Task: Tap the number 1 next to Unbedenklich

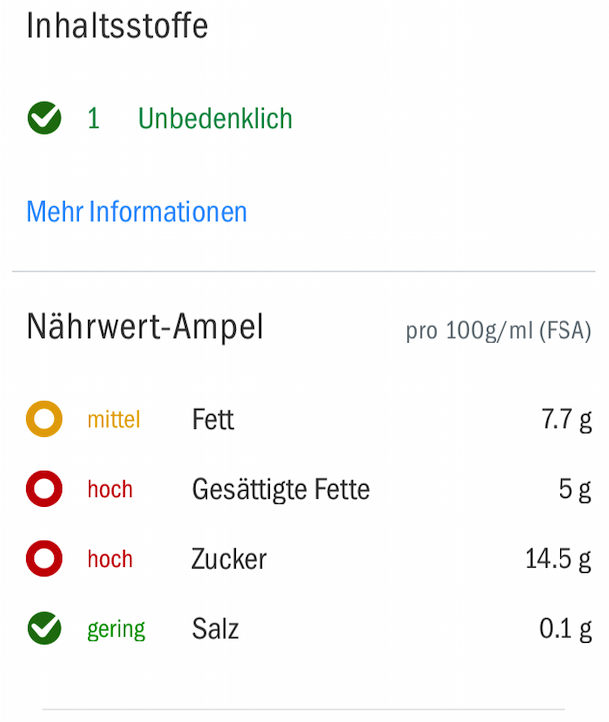Action: click(x=93, y=118)
